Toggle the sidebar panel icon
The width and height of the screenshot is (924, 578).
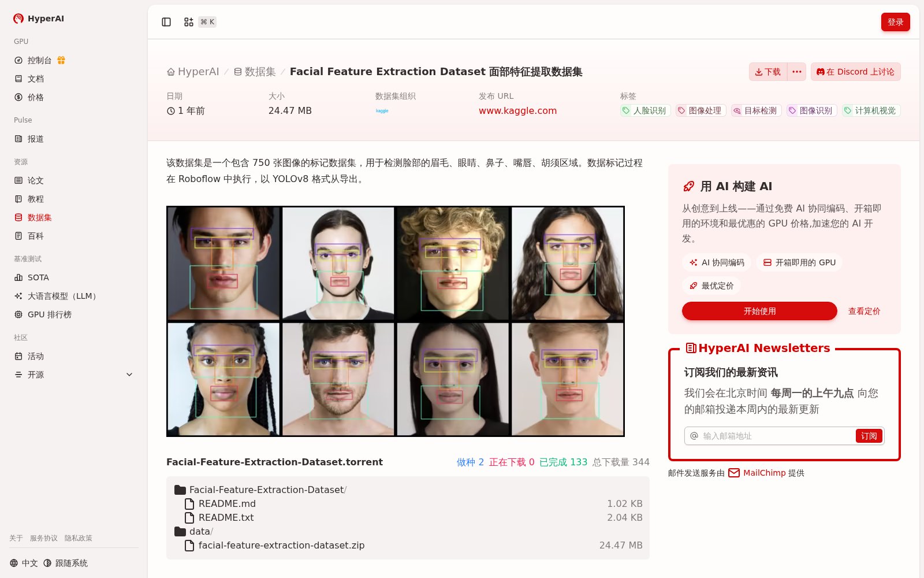click(166, 22)
